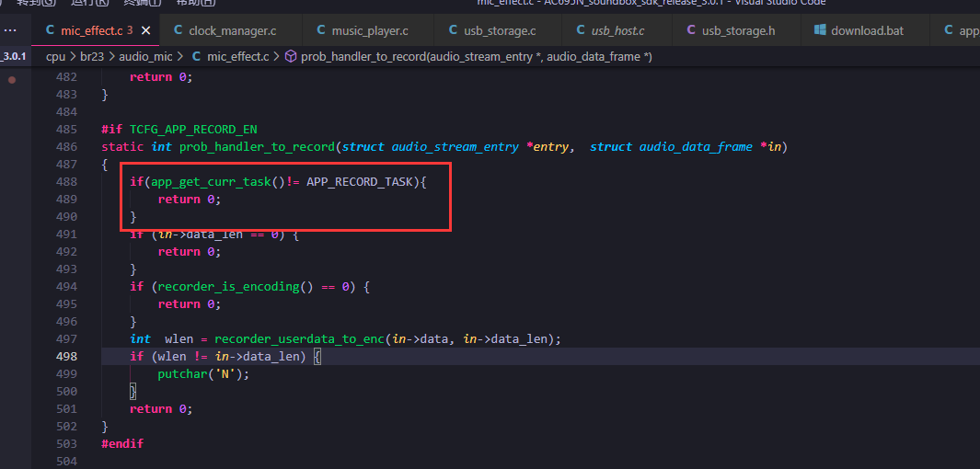Click audio_data_frame type on line 486

(x=696, y=147)
